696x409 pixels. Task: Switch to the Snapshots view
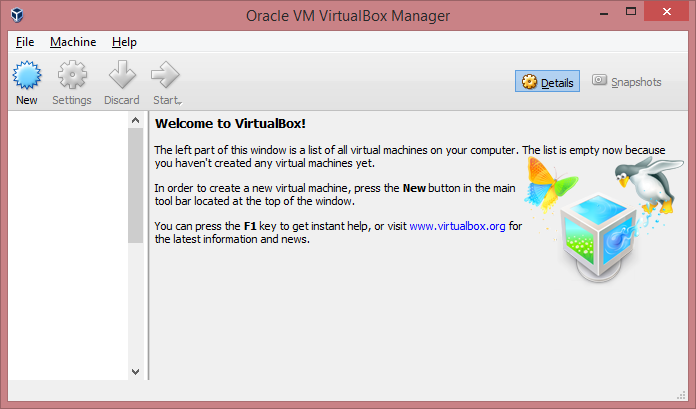[626, 82]
